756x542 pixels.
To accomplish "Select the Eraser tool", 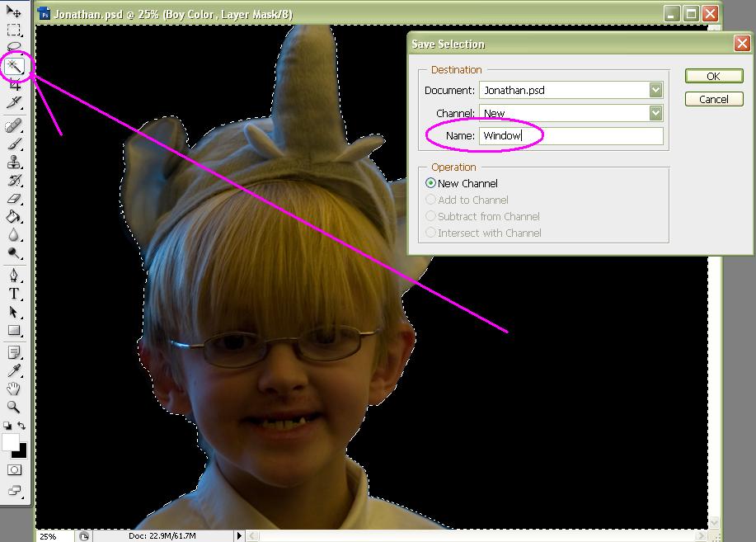I will point(13,198).
